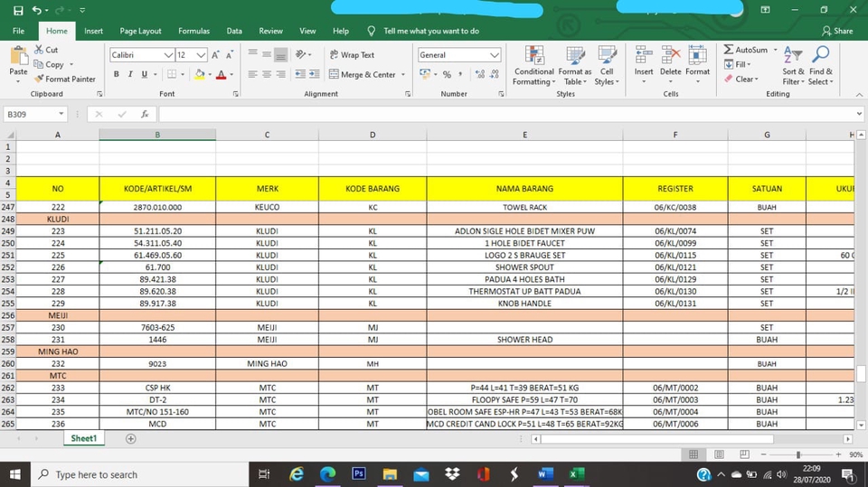
Task: Click the AutoSum button
Action: coord(746,50)
